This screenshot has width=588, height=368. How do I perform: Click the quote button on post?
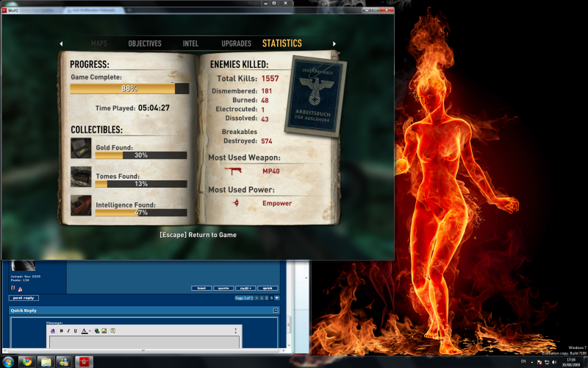(x=223, y=288)
